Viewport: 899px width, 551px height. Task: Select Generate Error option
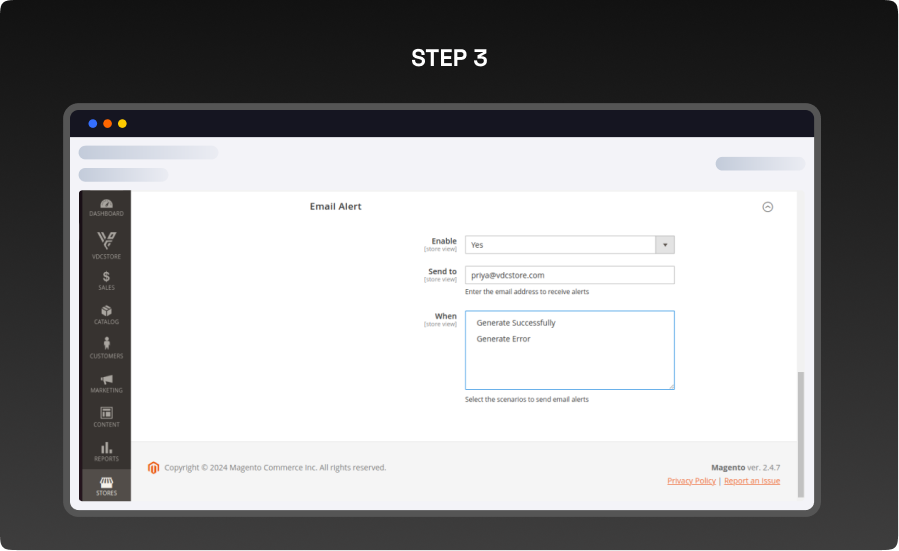[503, 339]
